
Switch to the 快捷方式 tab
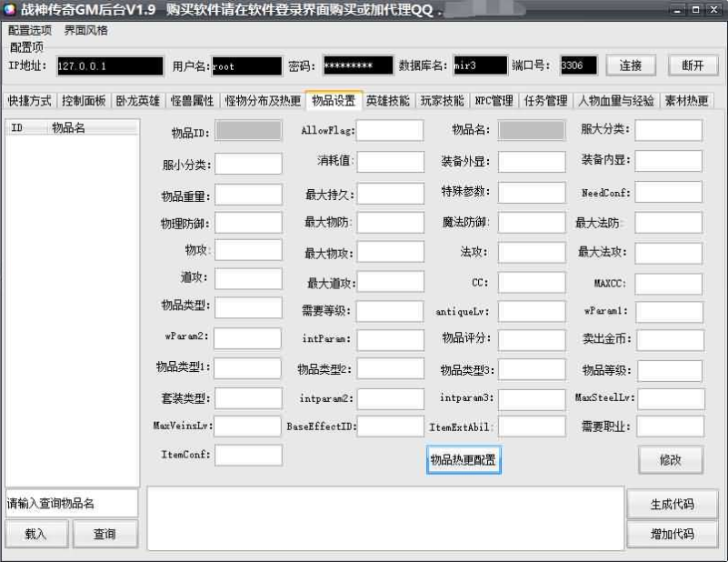point(29,100)
